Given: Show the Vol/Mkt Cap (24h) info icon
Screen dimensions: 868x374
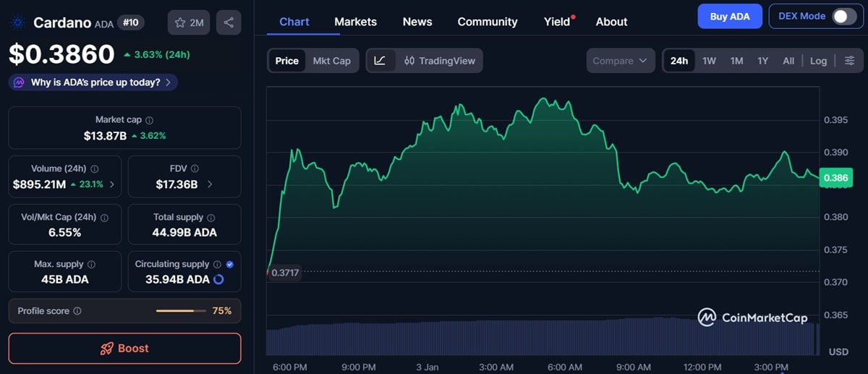Looking at the screenshot, I should pyautogui.click(x=104, y=217).
